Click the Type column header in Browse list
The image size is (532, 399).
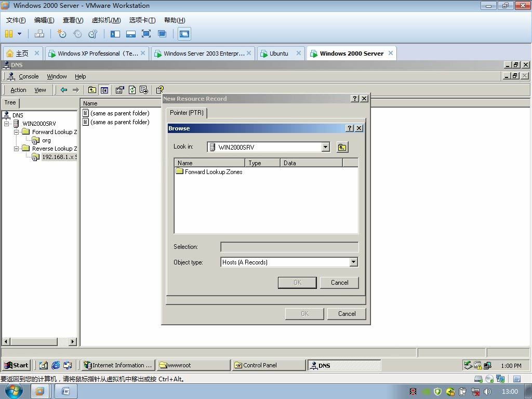pyautogui.click(x=262, y=163)
